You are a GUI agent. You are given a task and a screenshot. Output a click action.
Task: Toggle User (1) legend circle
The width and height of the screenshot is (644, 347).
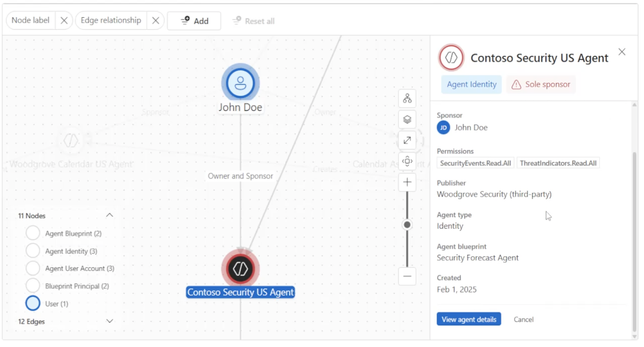(x=33, y=303)
